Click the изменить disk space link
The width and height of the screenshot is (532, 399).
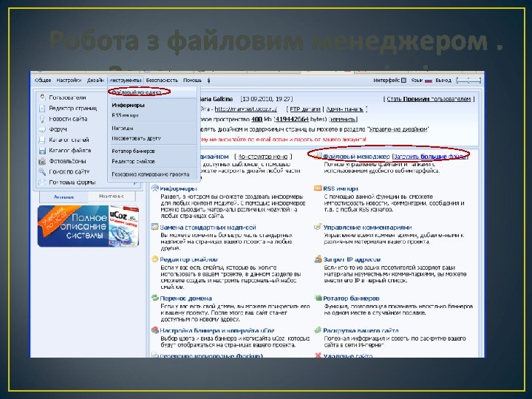343,120
